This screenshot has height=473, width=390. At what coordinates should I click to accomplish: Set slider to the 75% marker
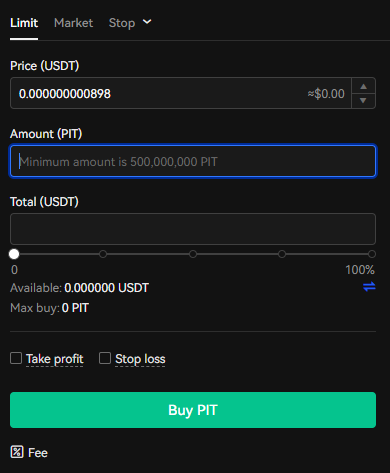[282, 254]
